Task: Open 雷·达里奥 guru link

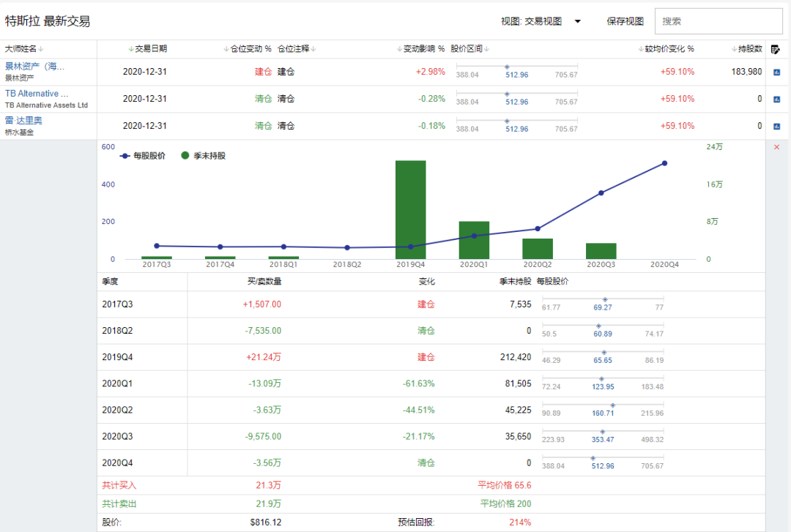Action: click(23, 121)
